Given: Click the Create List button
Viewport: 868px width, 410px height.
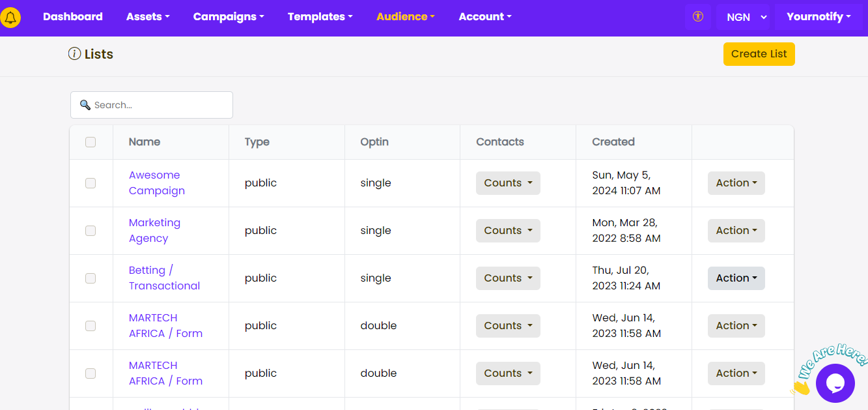Looking at the screenshot, I should (759, 54).
